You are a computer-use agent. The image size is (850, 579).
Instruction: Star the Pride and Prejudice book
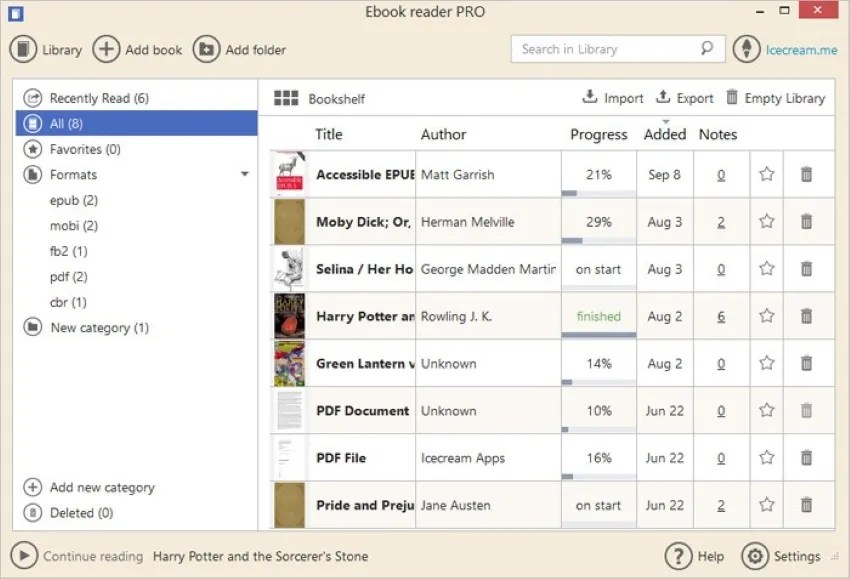[x=766, y=505]
